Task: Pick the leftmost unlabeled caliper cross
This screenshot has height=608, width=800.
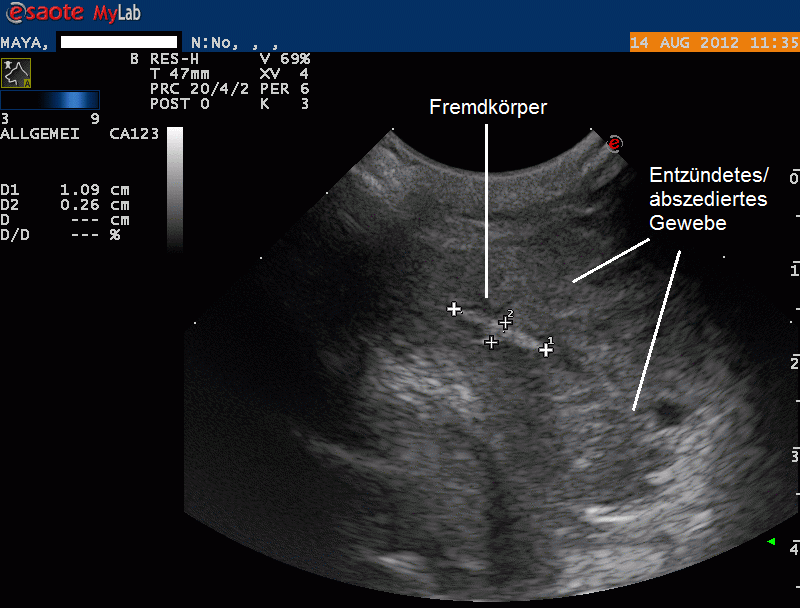Action: 454,309
